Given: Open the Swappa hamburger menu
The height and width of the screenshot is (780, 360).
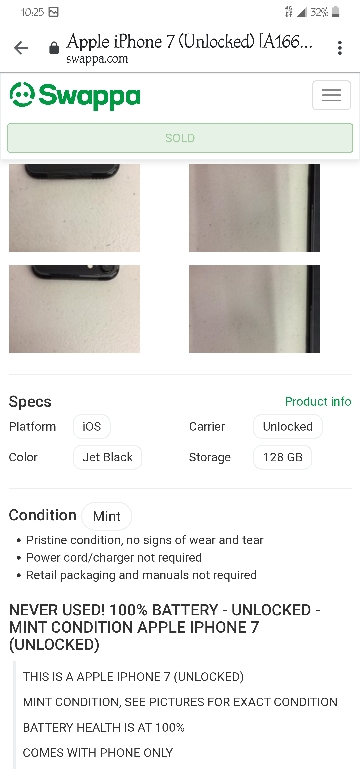Looking at the screenshot, I should [331, 95].
